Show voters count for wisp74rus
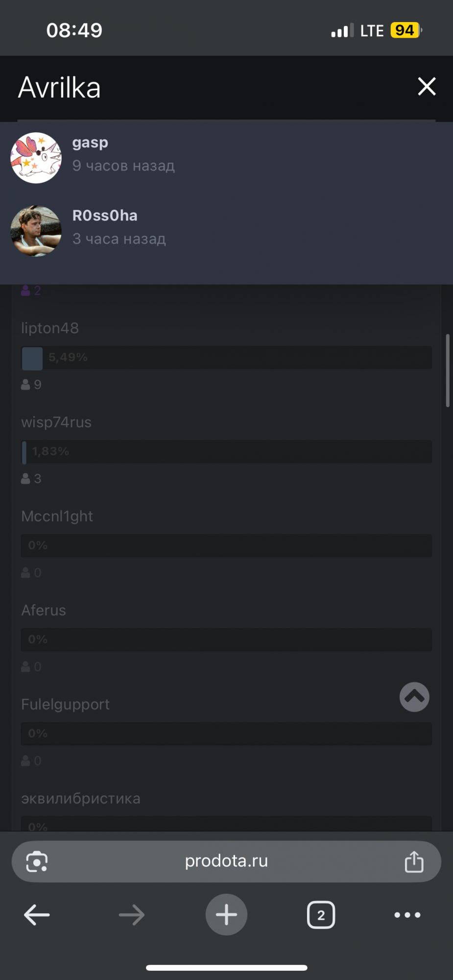Viewport: 453px width, 980px height. coord(31,479)
